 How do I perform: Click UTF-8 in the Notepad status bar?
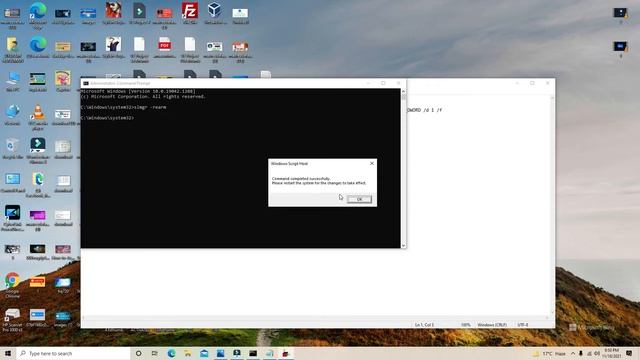pos(523,325)
